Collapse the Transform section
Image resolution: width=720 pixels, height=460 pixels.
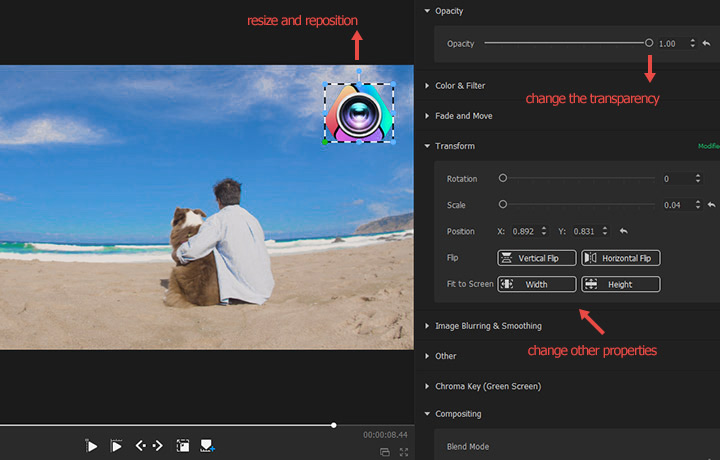[454, 146]
